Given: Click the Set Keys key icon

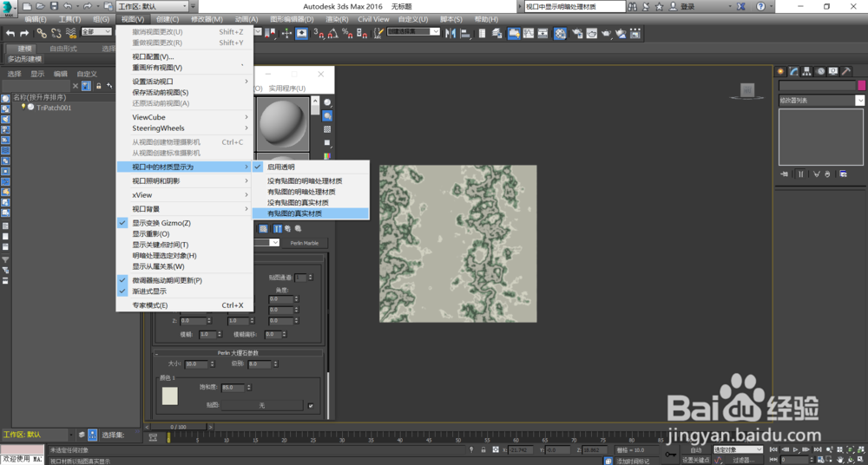Looking at the screenshot, I should (x=670, y=454).
